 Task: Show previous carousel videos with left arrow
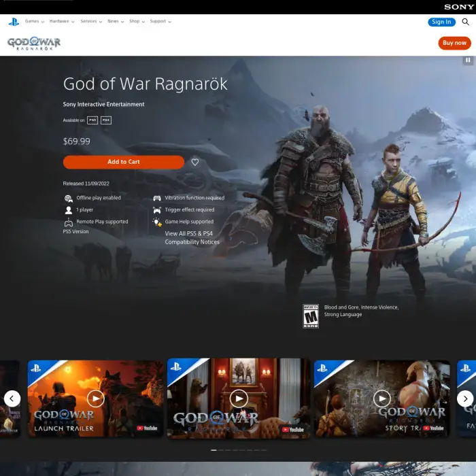coord(12,398)
